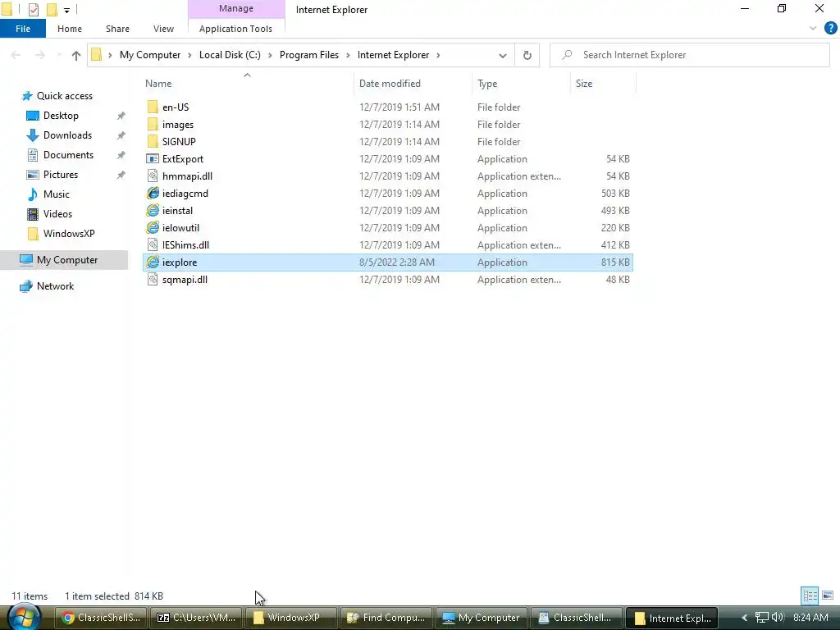Select the en-US folder icon
This screenshot has width=840, height=630.
click(x=153, y=107)
